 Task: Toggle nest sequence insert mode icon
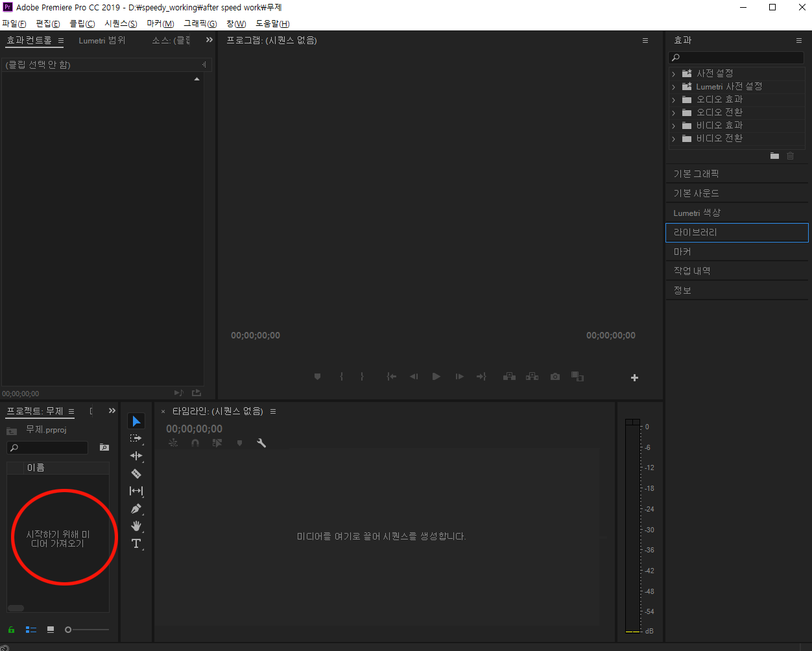pyautogui.click(x=173, y=443)
